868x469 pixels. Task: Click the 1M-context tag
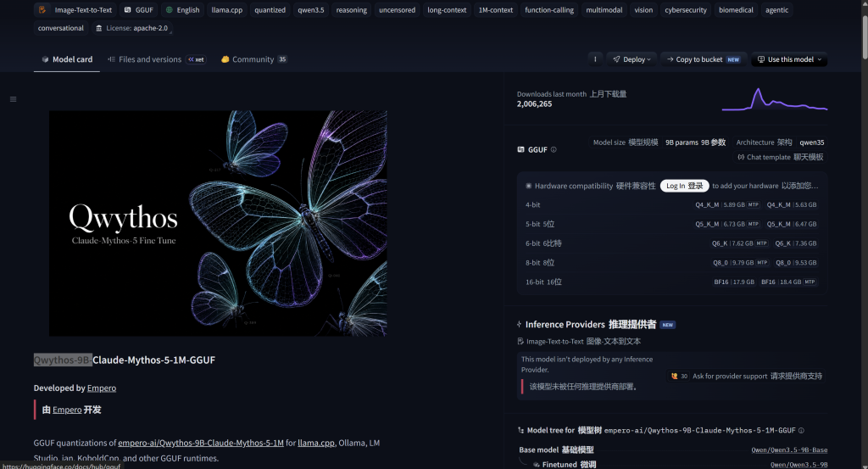coord(495,10)
